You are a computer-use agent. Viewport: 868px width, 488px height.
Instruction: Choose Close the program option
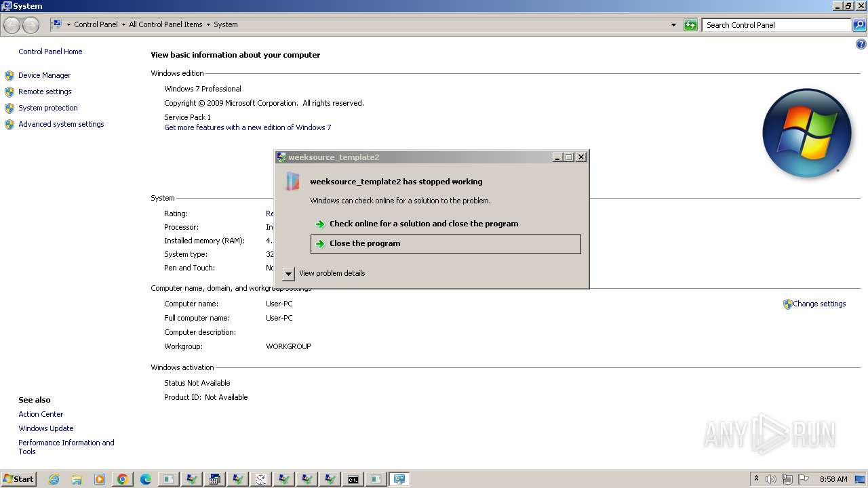click(x=446, y=244)
